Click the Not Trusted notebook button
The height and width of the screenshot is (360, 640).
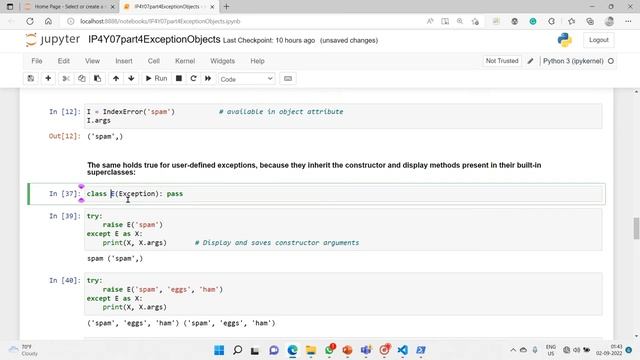(x=502, y=61)
